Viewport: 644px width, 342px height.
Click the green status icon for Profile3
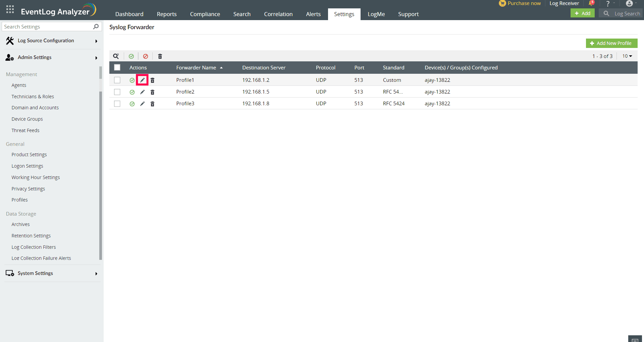pos(132,104)
